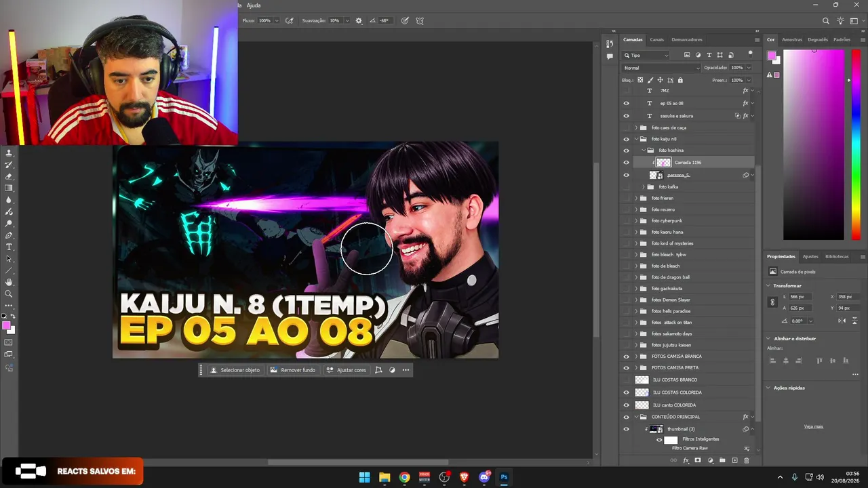
Task: Select the Eraser tool
Action: point(9,176)
